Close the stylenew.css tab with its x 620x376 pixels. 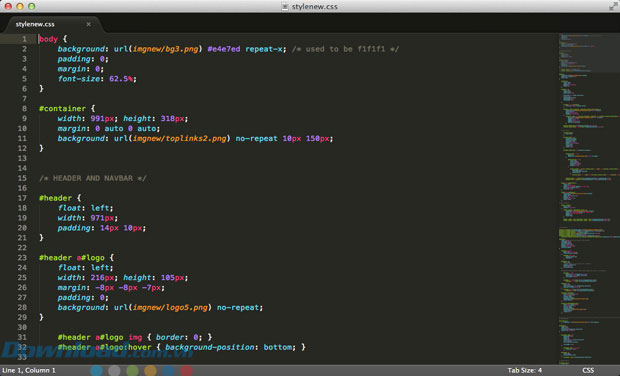point(89,24)
